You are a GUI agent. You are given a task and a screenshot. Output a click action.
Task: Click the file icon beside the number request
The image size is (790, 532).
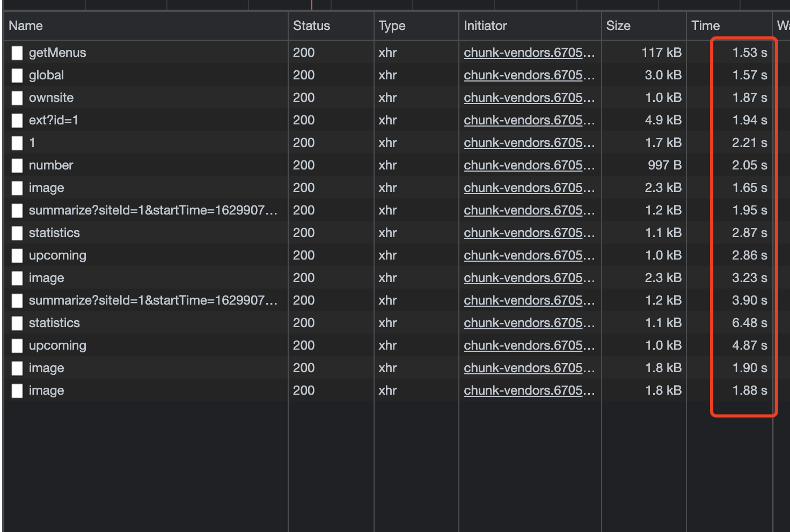click(x=17, y=165)
